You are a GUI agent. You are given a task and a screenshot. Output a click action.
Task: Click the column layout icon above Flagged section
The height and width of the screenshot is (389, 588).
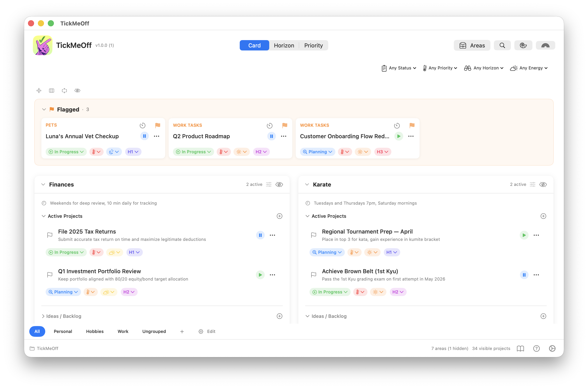51,90
